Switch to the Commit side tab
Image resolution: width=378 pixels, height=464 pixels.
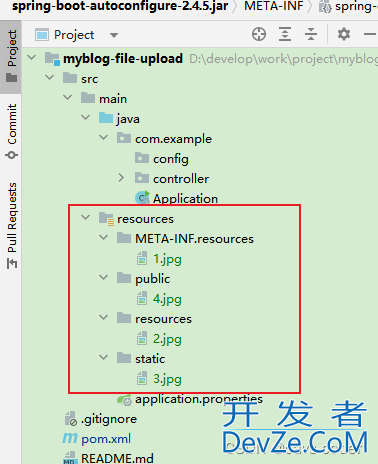point(11,131)
